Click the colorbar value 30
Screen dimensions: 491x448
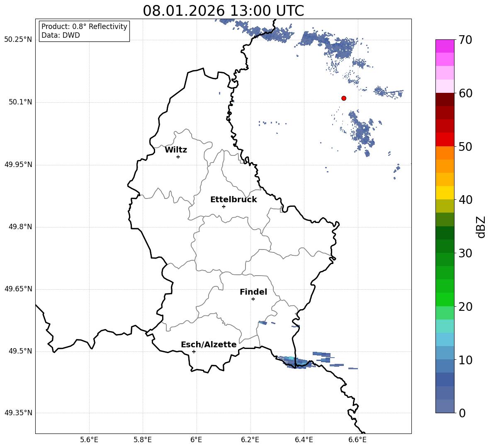pyautogui.click(x=465, y=253)
